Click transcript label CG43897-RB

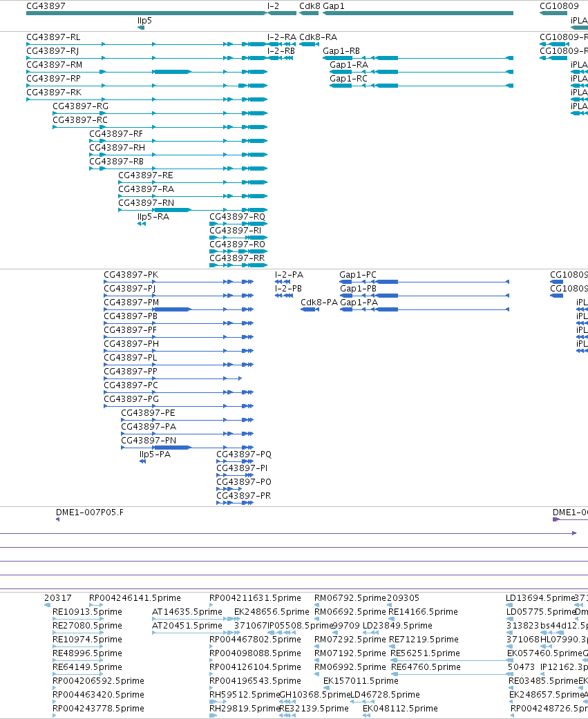(x=117, y=162)
